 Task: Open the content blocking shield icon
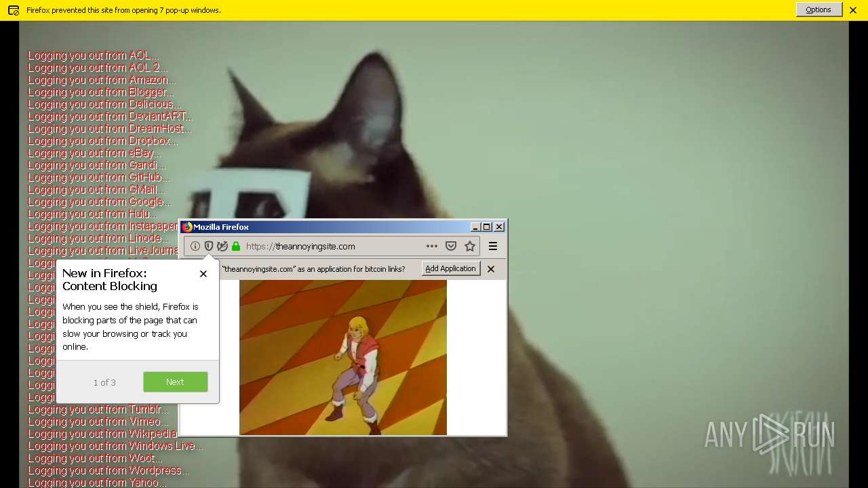pos(209,246)
